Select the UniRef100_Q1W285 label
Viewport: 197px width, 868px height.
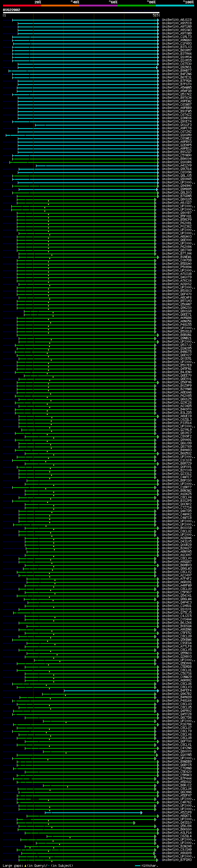[x=177, y=349]
